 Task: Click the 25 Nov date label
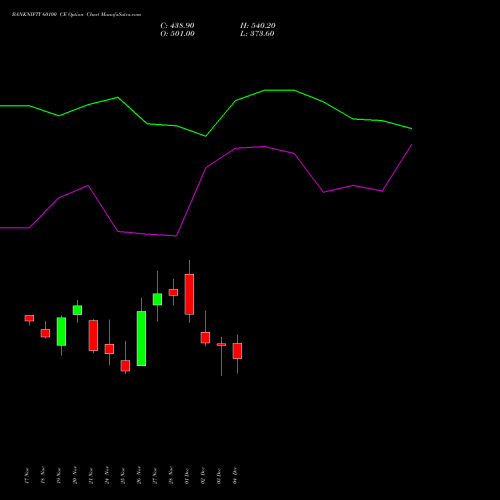click(123, 475)
